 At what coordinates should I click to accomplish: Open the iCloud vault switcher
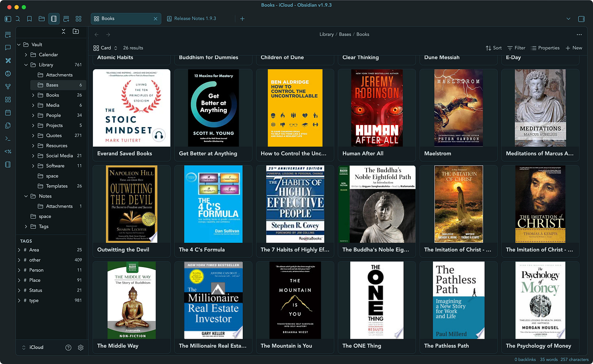pyautogui.click(x=33, y=347)
